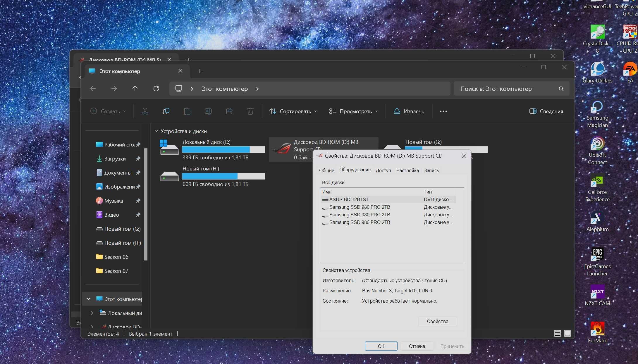Screen dimensions: 638x364
Task: Open Доступ tab in properties
Action: pos(383,170)
